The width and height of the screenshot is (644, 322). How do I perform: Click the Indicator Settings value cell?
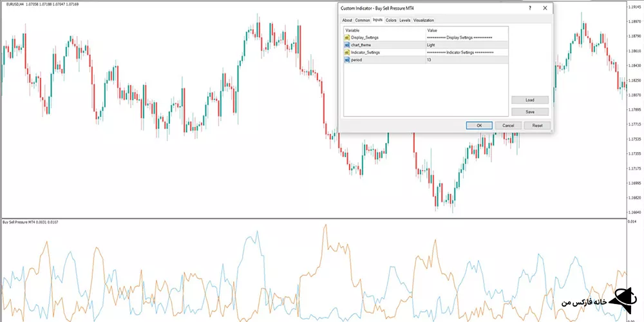(x=467, y=52)
